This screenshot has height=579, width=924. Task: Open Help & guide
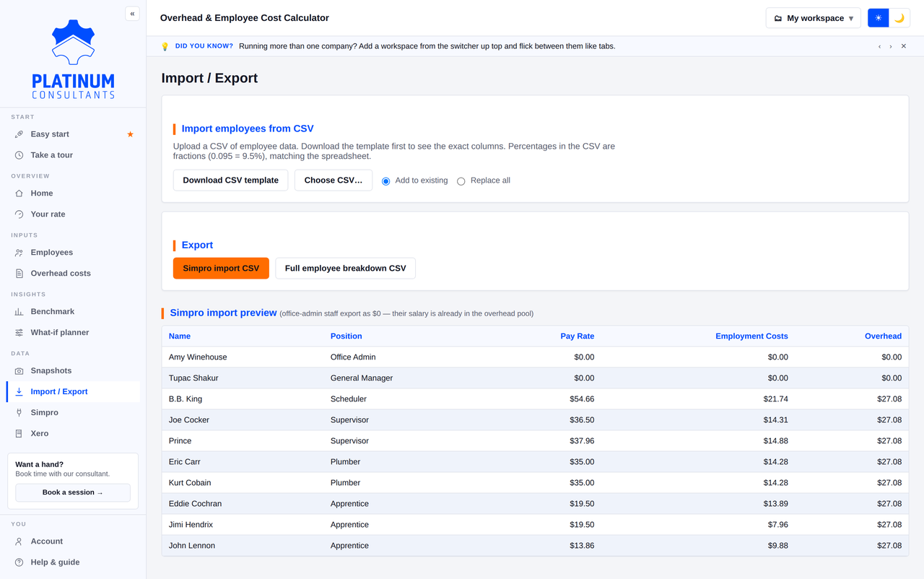(73, 562)
